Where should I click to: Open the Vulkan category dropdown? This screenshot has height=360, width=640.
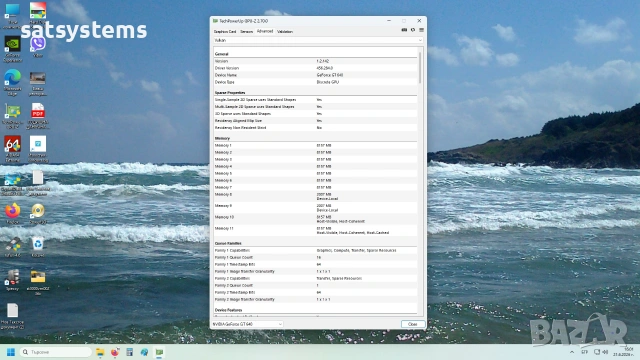[x=318, y=40]
